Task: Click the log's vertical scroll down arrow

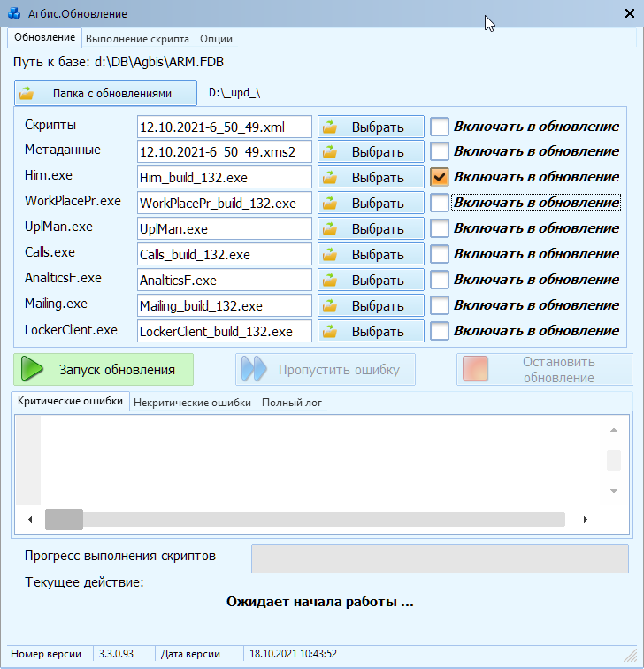Action: pos(614,491)
